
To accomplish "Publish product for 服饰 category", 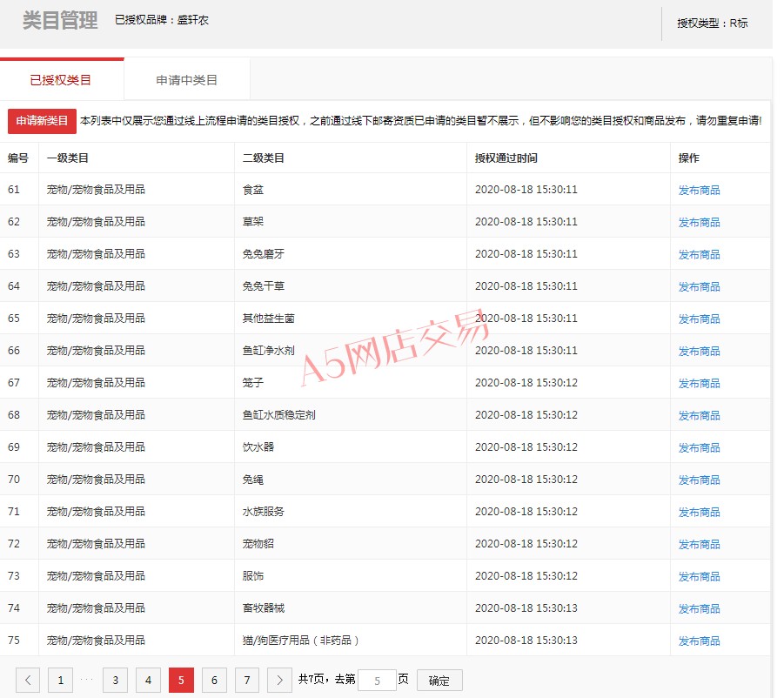I will [x=699, y=576].
